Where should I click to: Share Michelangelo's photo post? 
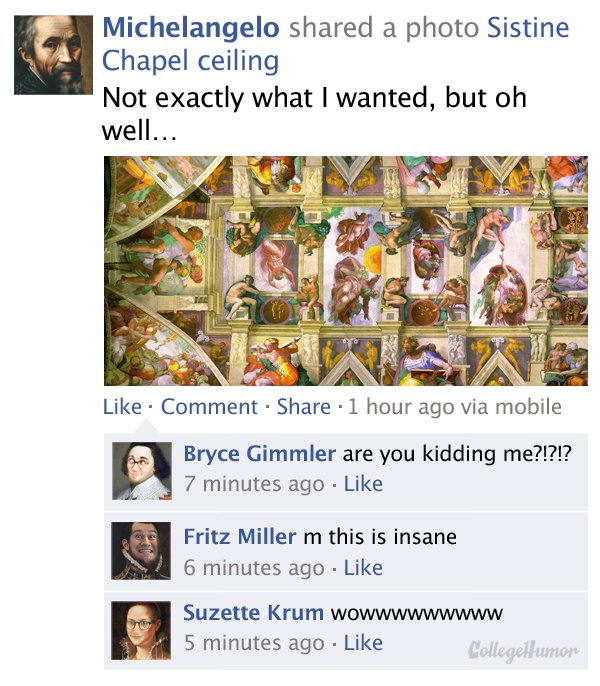[303, 407]
